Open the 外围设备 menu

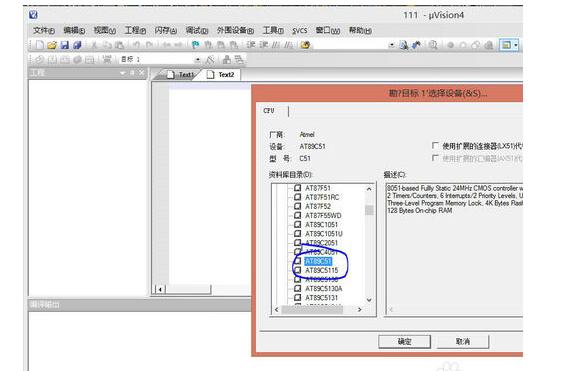(x=235, y=30)
